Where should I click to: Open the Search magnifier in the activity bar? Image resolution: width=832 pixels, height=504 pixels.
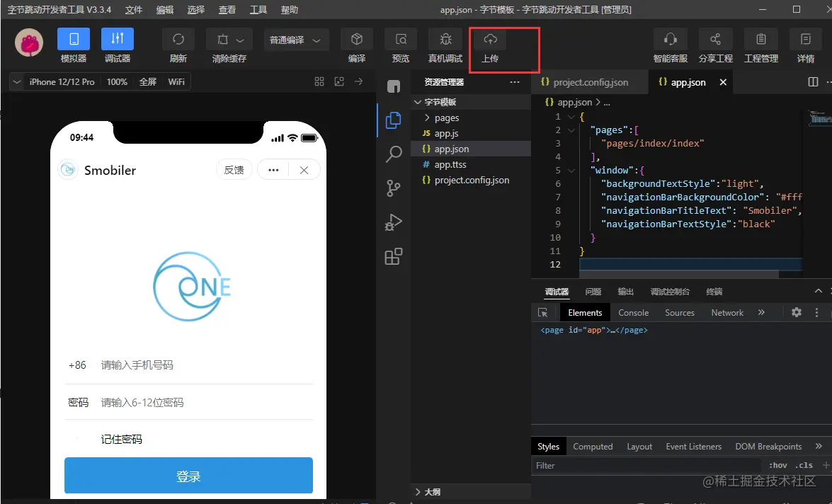[393, 154]
